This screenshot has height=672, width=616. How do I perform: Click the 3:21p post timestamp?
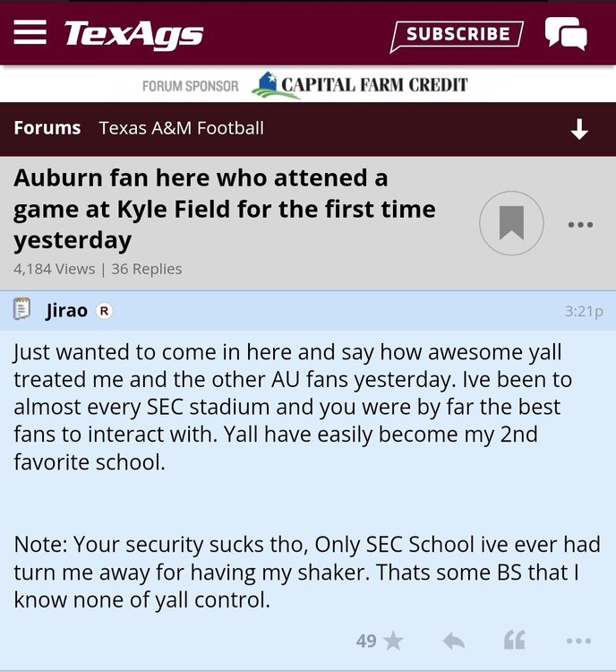click(584, 311)
